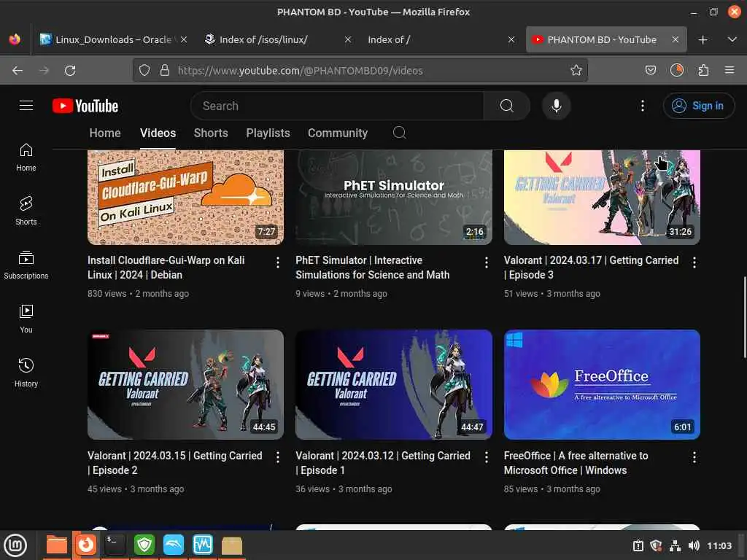
Task: Click the volume icon in system tray
Action: 694,545
